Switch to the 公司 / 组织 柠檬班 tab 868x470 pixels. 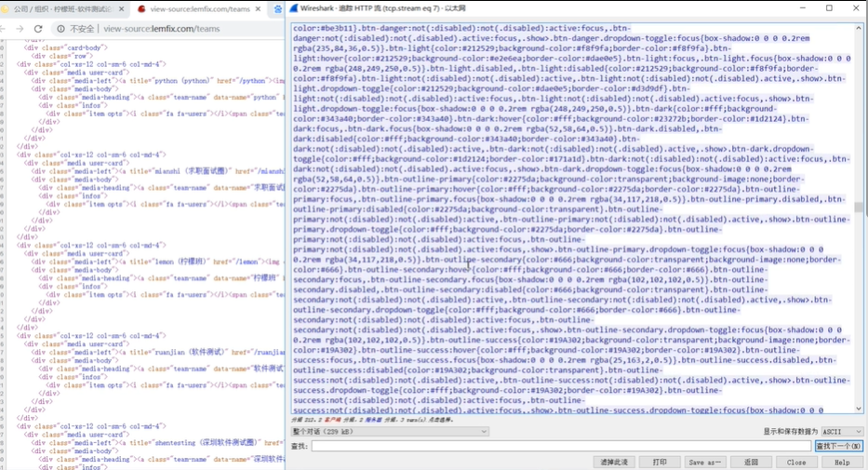[60, 9]
